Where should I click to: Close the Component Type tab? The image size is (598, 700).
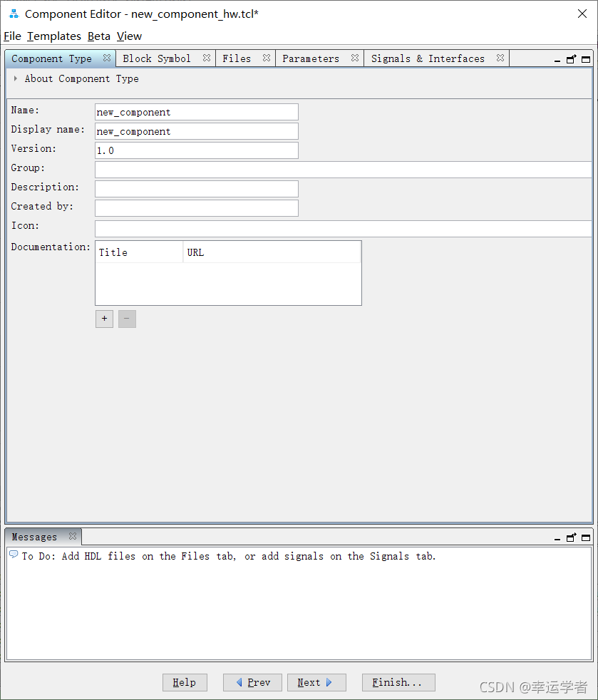(x=107, y=58)
